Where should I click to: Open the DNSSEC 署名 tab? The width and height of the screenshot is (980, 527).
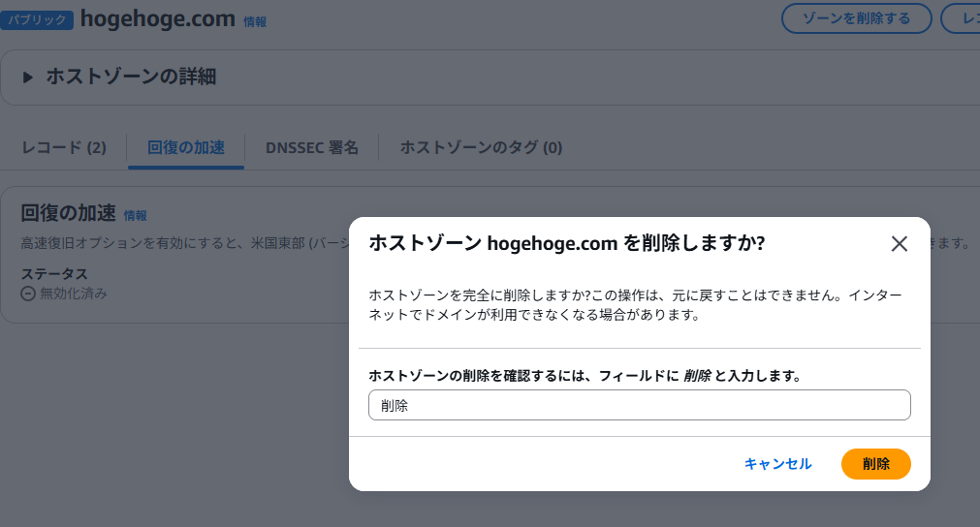(312, 148)
